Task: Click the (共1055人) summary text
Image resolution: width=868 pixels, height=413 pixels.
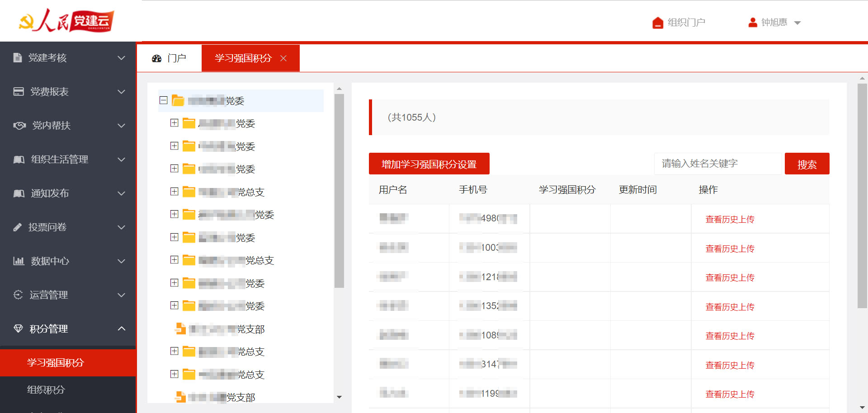Action: 411,117
